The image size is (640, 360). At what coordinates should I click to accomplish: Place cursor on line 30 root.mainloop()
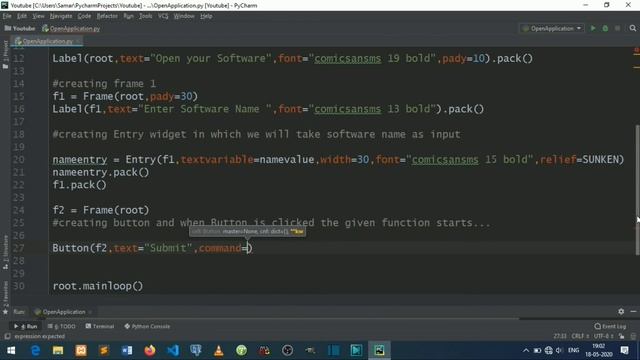(x=98, y=286)
